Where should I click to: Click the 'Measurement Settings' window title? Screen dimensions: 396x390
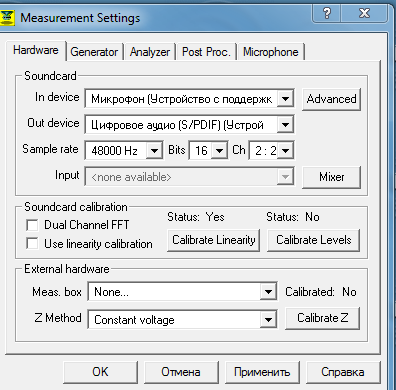coord(80,18)
